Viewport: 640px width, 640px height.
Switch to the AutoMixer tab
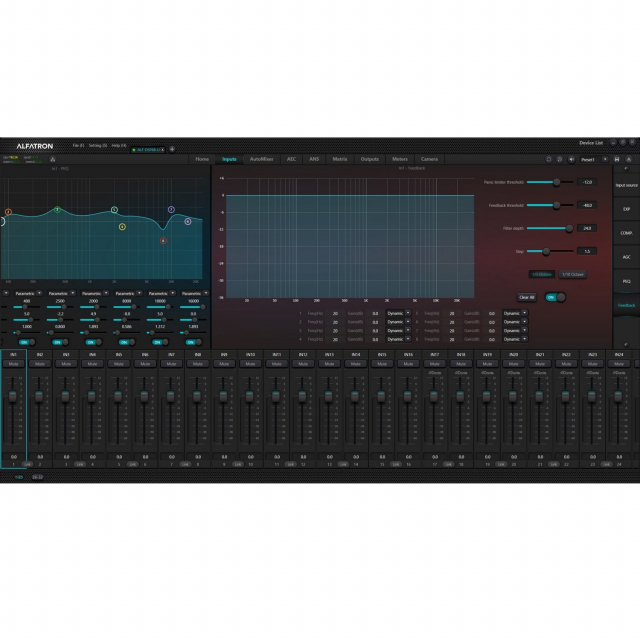point(261,159)
